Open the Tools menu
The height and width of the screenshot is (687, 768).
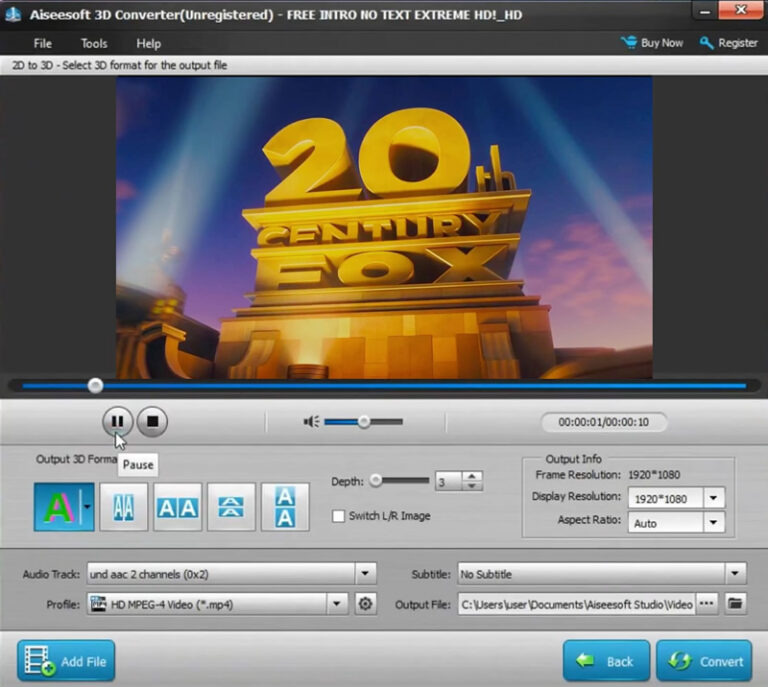[x=94, y=44]
